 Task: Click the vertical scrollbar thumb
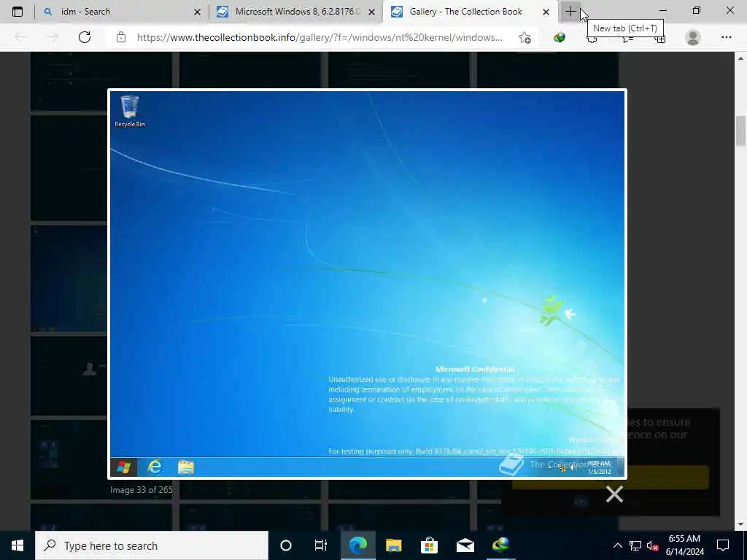coord(740,131)
